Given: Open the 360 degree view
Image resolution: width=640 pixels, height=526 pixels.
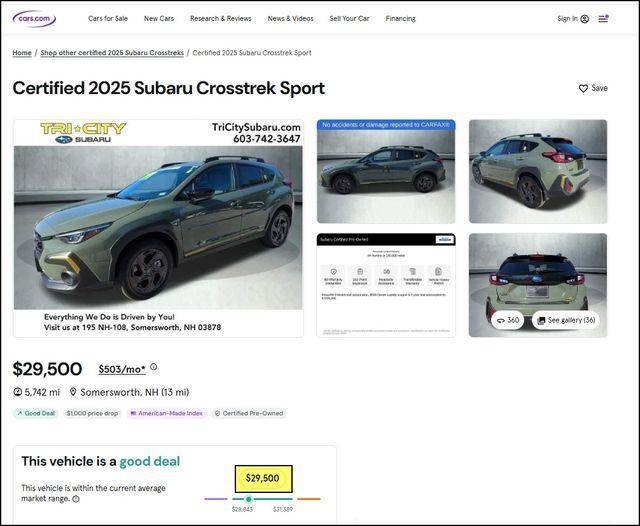Looking at the screenshot, I should click(x=507, y=320).
